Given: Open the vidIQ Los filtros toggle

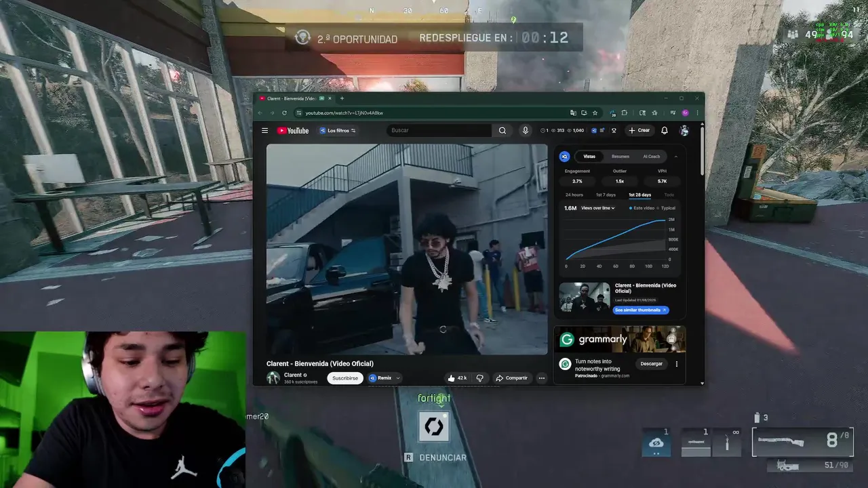Looking at the screenshot, I should (337, 131).
